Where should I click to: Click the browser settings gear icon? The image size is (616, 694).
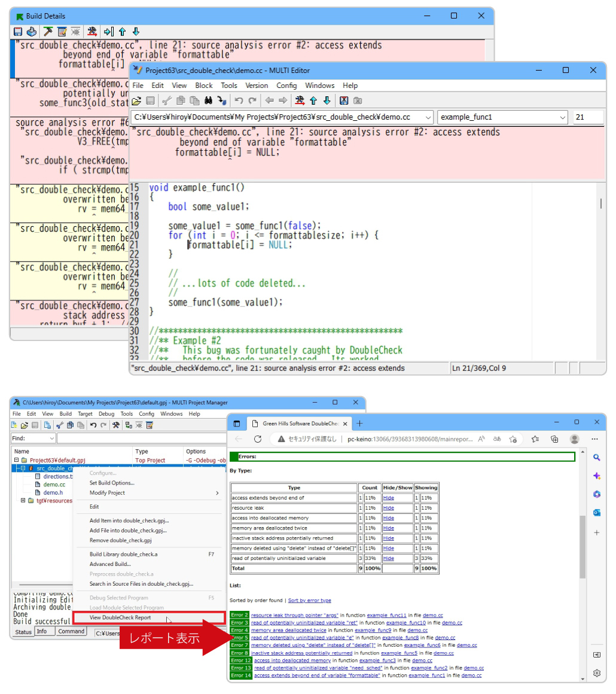tap(596, 673)
